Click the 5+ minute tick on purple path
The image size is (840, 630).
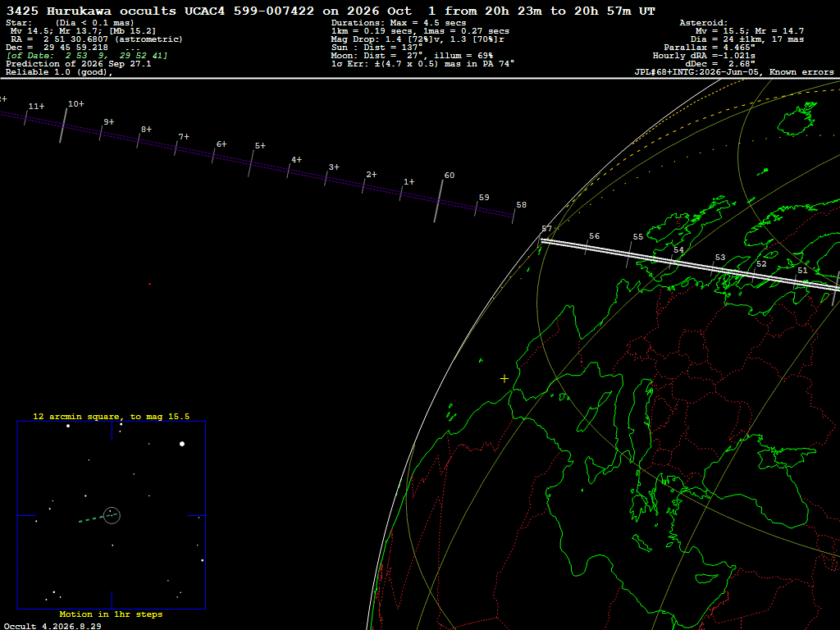click(251, 163)
